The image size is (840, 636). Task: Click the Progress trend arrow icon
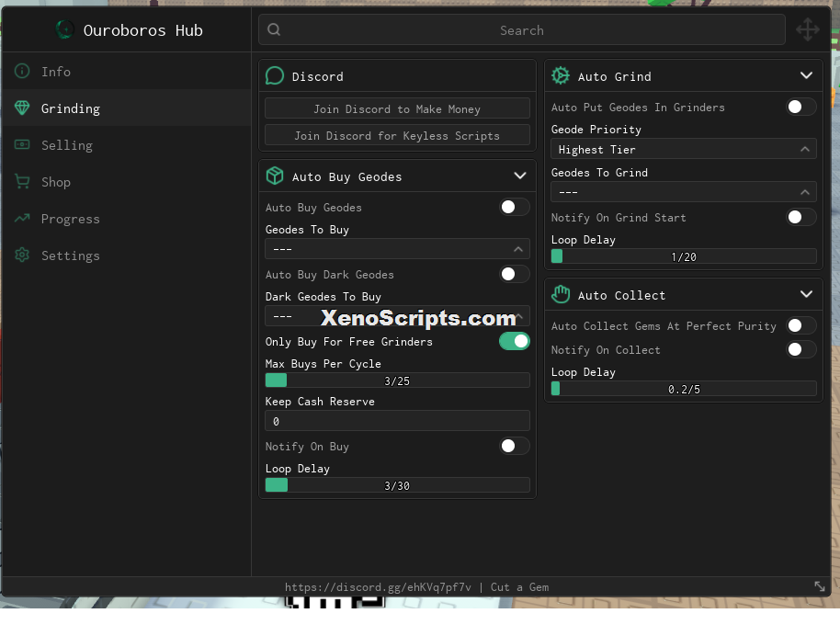tap(22, 218)
